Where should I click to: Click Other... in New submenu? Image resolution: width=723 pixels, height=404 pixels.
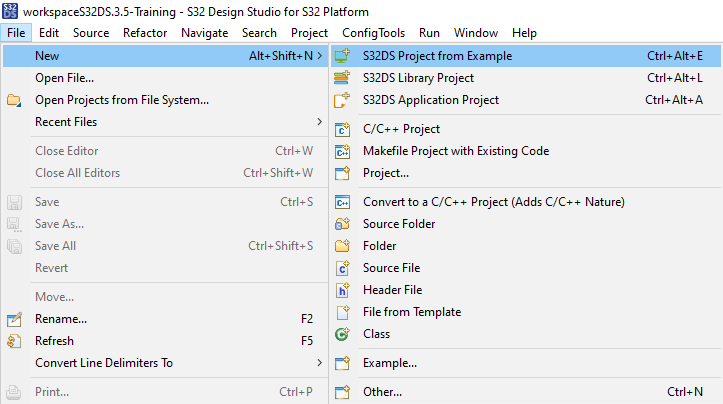[382, 392]
